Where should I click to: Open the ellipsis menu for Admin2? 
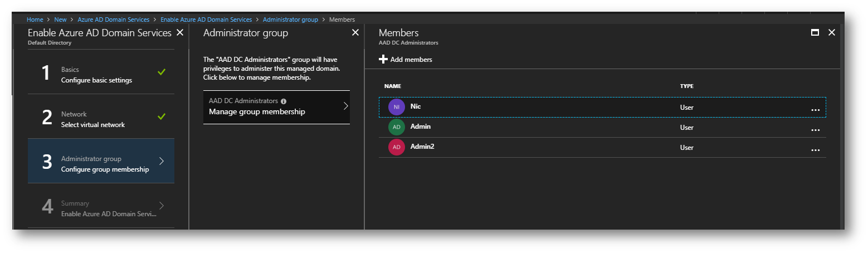point(815,150)
